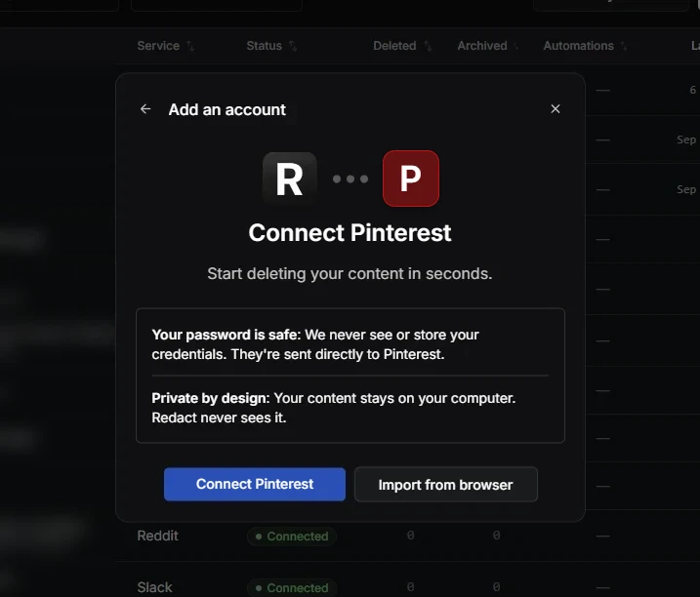Click the Connected status badge for Reddit
700x597 pixels.
tap(292, 537)
